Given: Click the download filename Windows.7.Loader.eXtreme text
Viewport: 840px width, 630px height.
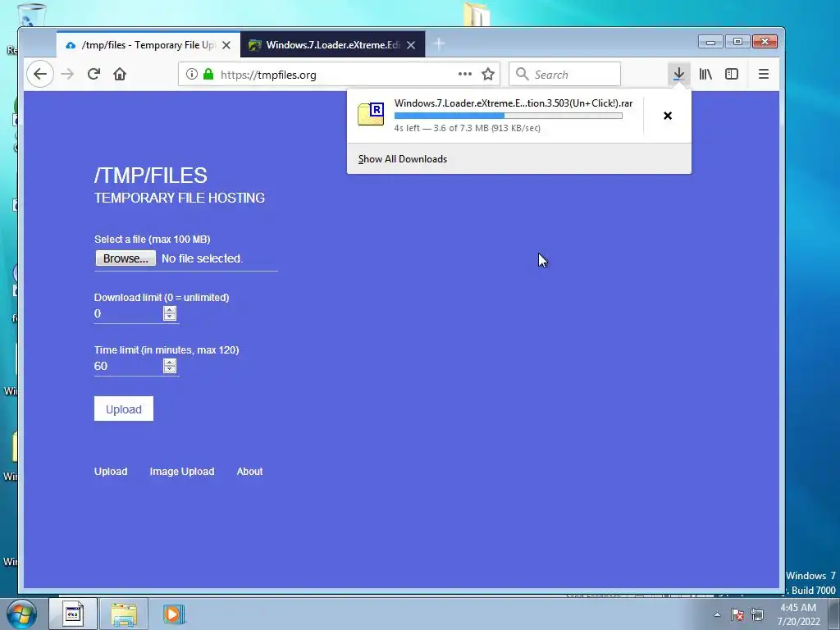Looking at the screenshot, I should (x=514, y=103).
